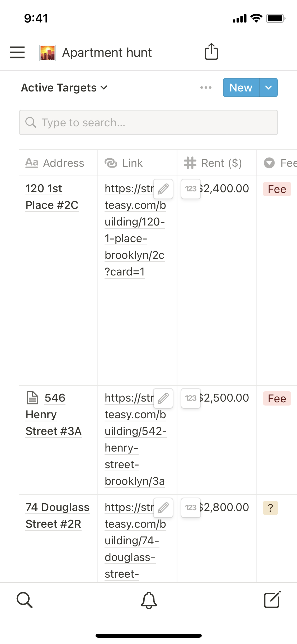The image size is (297, 644).
Task: Tap edit pencil on 546 Henry Street link
Action: pyautogui.click(x=163, y=398)
